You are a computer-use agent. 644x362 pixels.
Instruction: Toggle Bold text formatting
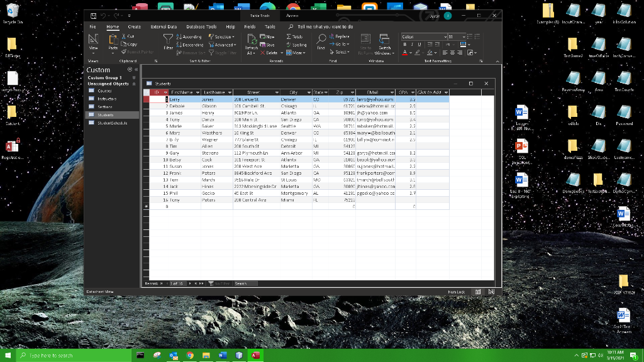406,45
